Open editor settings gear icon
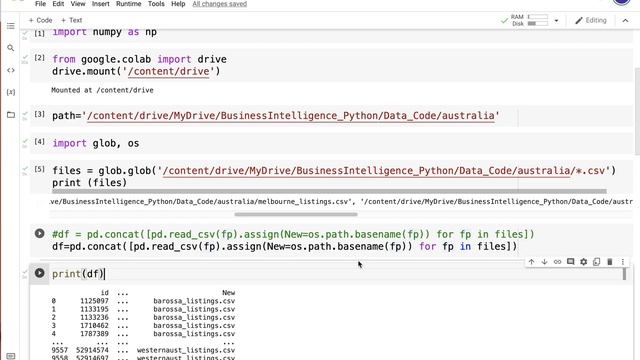 click(583, 262)
